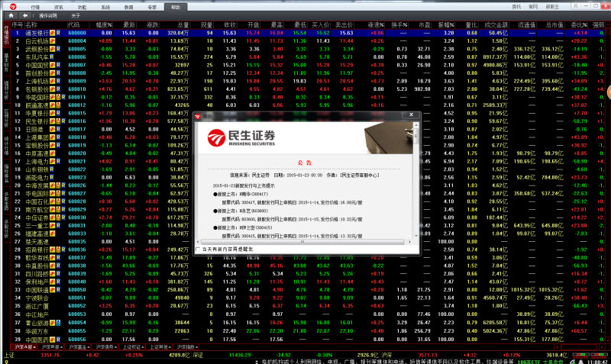This screenshot has width=611, height=364.
Task: Click the margin-trading badge next to 白云机场
Action: pos(52,41)
